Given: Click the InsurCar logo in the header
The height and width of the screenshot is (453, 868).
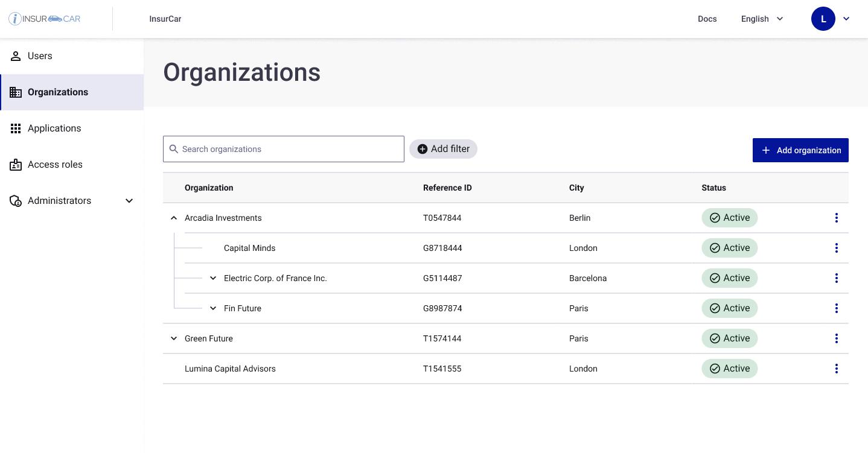Looking at the screenshot, I should 44,19.
